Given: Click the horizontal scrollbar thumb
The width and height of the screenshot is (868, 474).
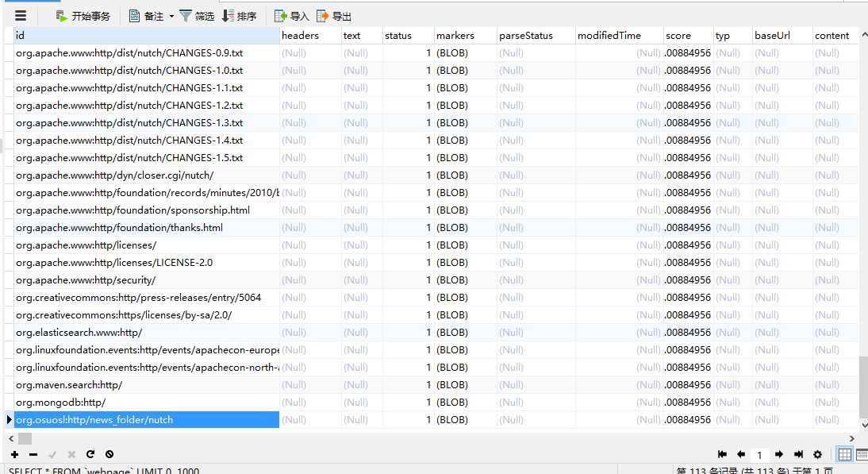Looking at the screenshot, I should (x=25, y=438).
